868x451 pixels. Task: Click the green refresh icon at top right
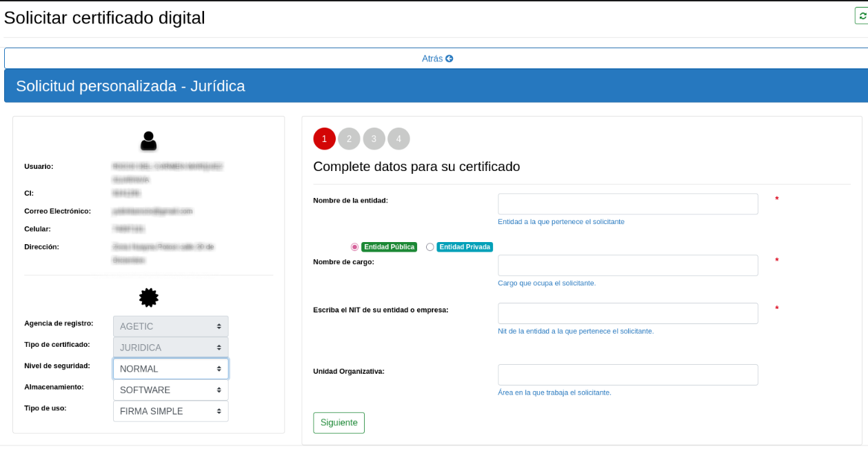pyautogui.click(x=862, y=16)
